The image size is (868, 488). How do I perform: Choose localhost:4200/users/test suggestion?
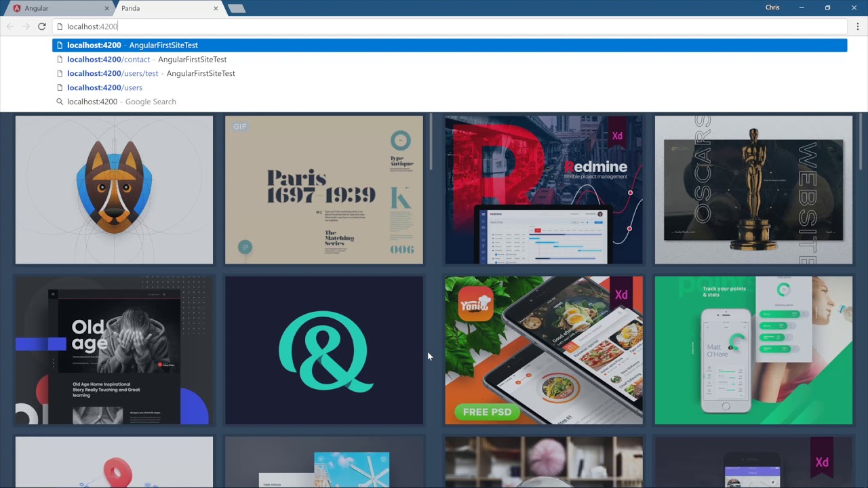[450, 73]
